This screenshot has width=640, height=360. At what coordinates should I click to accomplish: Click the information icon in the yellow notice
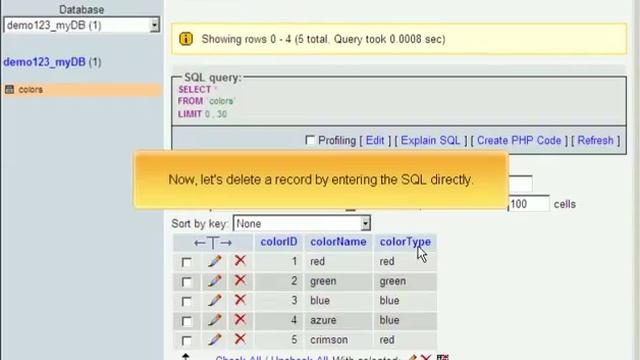(x=186, y=39)
